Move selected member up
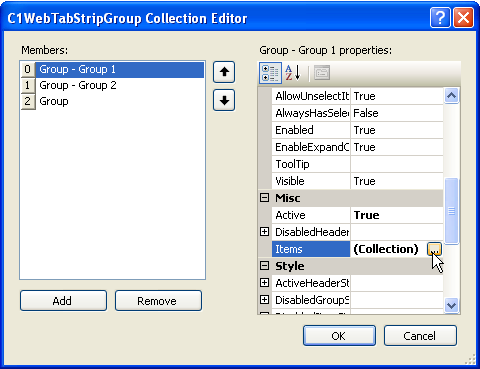 (x=224, y=72)
